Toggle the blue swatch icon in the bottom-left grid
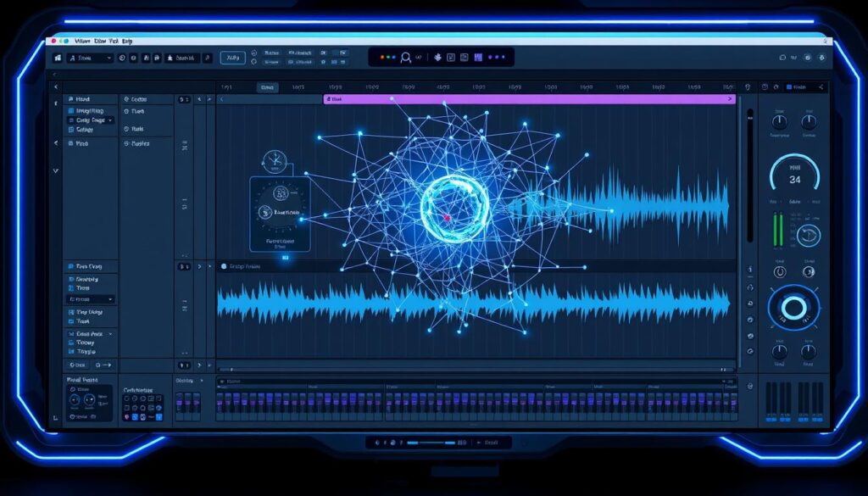 point(134,416)
